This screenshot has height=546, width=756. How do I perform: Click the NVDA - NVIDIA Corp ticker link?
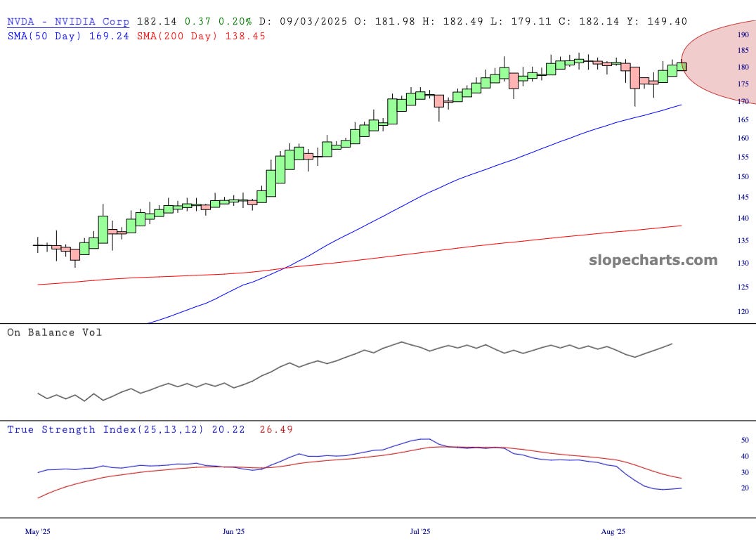(x=68, y=22)
